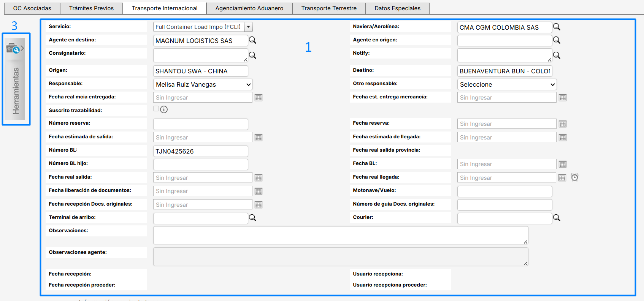Expand the Servicio dropdown arrow
This screenshot has width=644, height=301.
coord(249,27)
